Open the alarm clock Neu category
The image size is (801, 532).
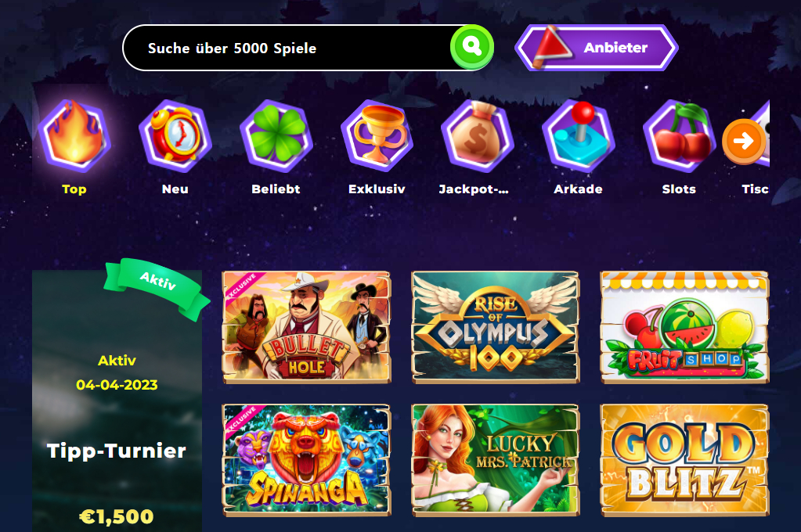[175, 136]
